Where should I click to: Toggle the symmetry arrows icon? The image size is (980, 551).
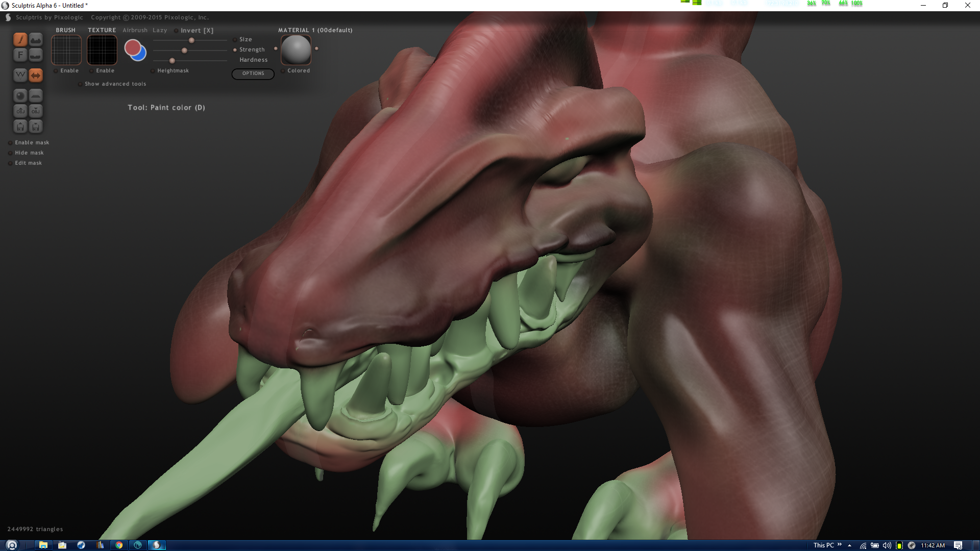36,75
